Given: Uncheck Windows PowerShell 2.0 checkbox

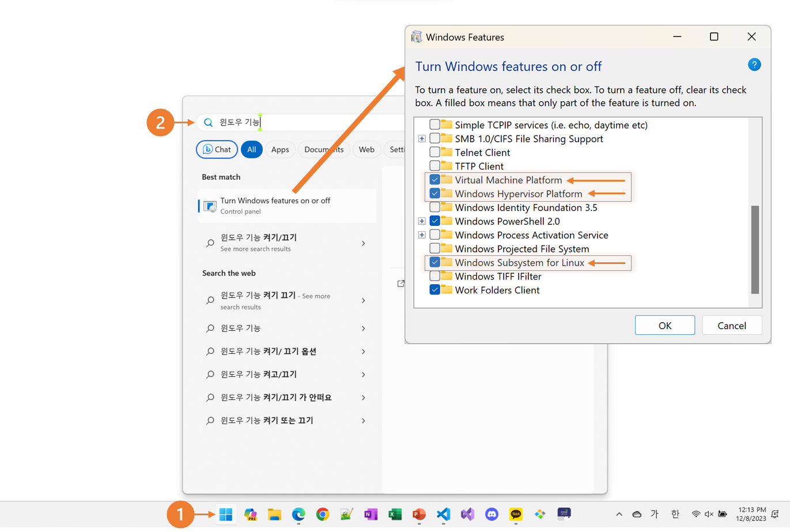Looking at the screenshot, I should [x=435, y=221].
